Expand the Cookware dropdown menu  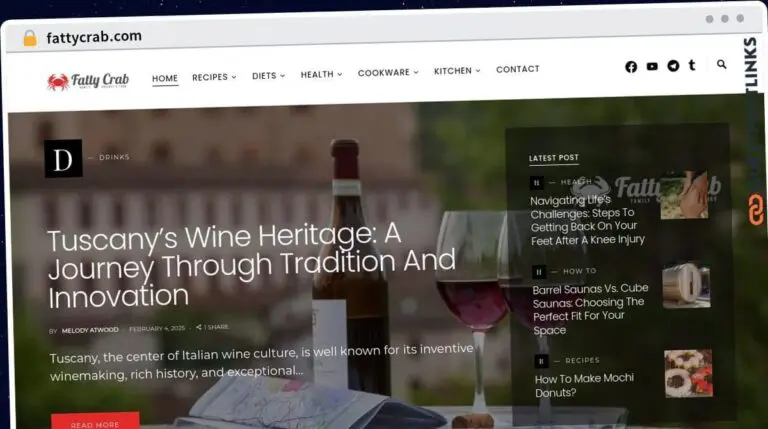click(x=388, y=72)
